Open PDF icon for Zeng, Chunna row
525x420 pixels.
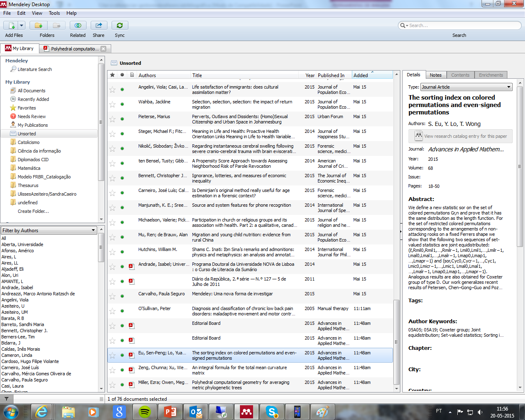click(x=132, y=370)
